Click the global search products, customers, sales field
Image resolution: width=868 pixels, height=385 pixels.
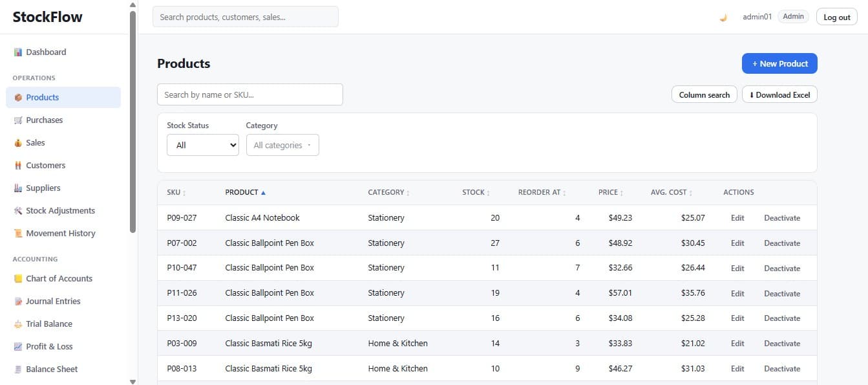point(245,17)
